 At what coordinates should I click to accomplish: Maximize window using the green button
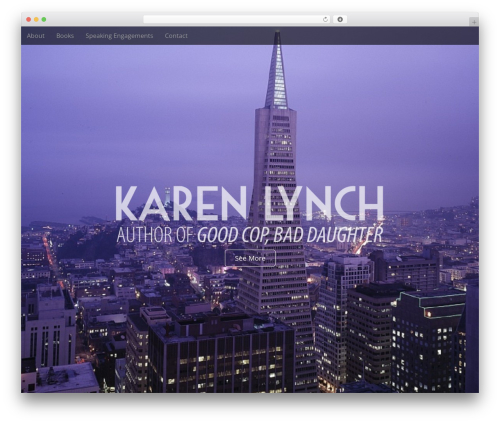click(x=44, y=20)
